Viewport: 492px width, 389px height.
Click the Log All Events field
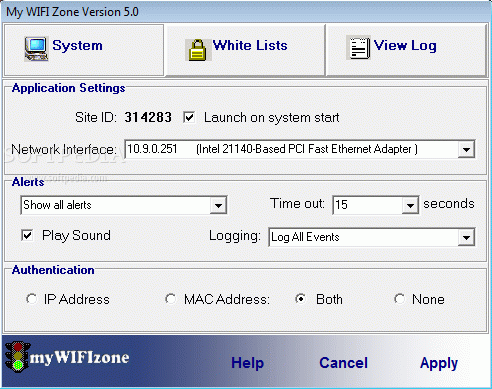[372, 237]
